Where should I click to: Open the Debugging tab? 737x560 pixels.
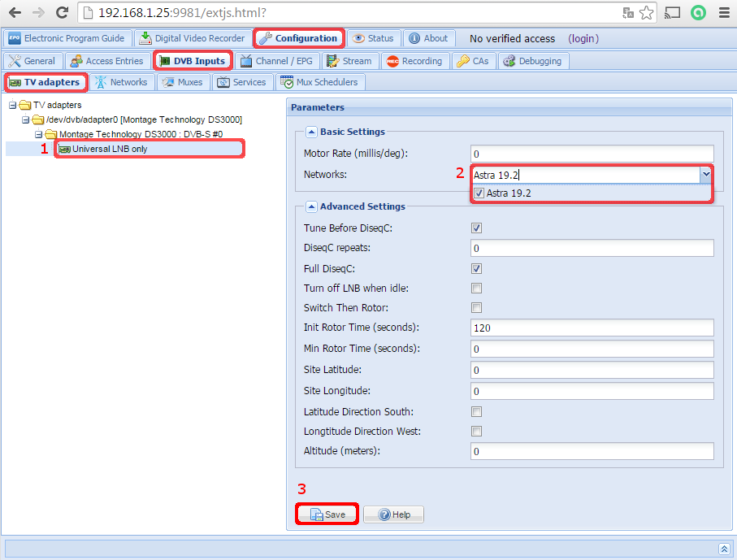tap(533, 61)
